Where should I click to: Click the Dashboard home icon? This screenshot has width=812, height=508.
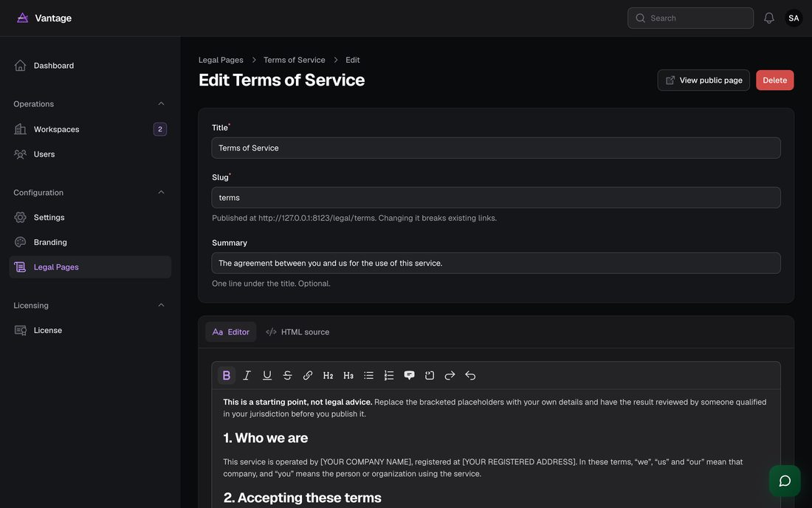point(20,66)
